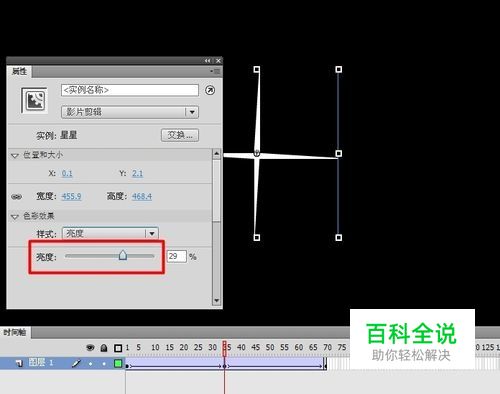The image size is (500, 394).
Task: Click the panel scrollbar down arrow
Action: [x=216, y=301]
